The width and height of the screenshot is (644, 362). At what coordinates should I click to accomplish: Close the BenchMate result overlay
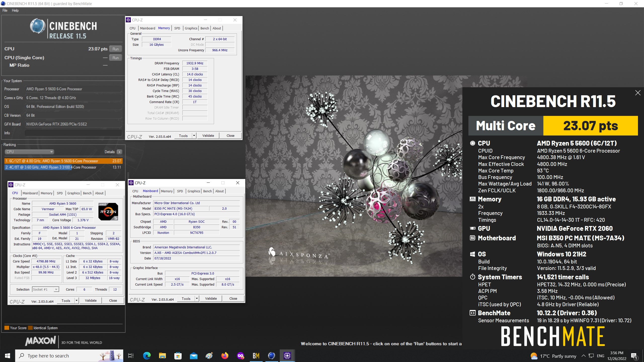coord(638,93)
